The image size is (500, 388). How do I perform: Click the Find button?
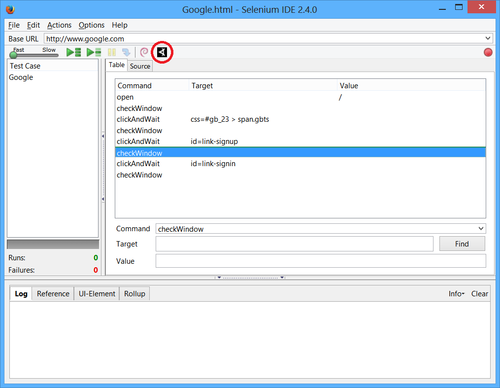pyautogui.click(x=462, y=244)
